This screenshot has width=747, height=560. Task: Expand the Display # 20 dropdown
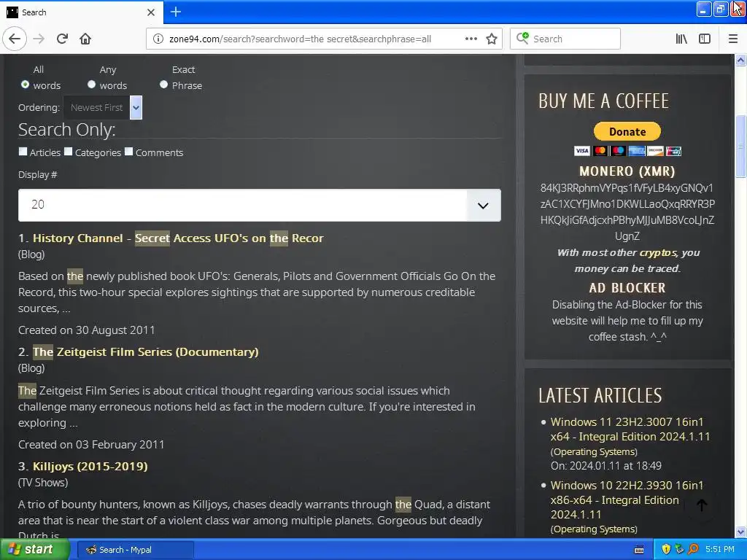tap(260, 205)
